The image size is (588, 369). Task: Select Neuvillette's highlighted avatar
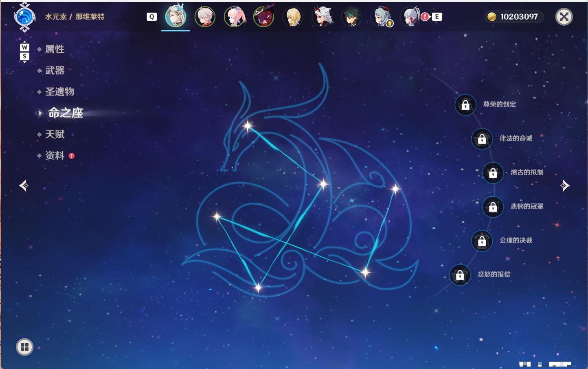click(176, 16)
